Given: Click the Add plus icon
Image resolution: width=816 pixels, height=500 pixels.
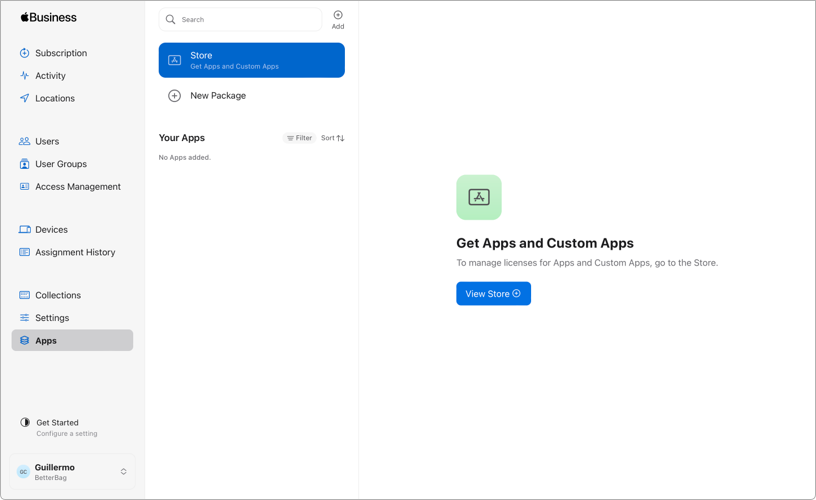Looking at the screenshot, I should pos(338,15).
